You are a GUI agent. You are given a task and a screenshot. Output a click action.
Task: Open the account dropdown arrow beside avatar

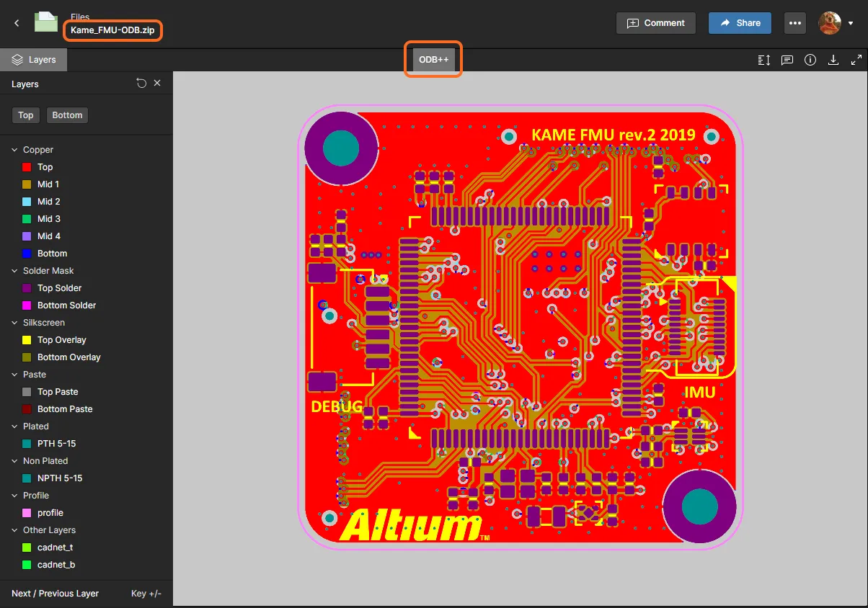click(x=851, y=23)
